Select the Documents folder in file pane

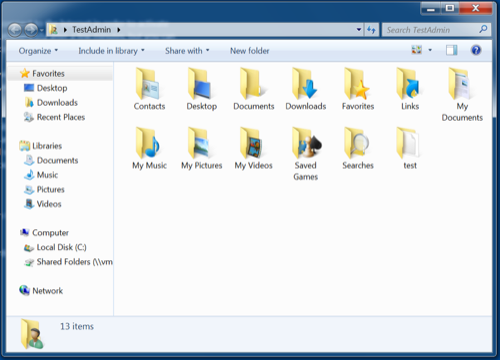pyautogui.click(x=253, y=83)
